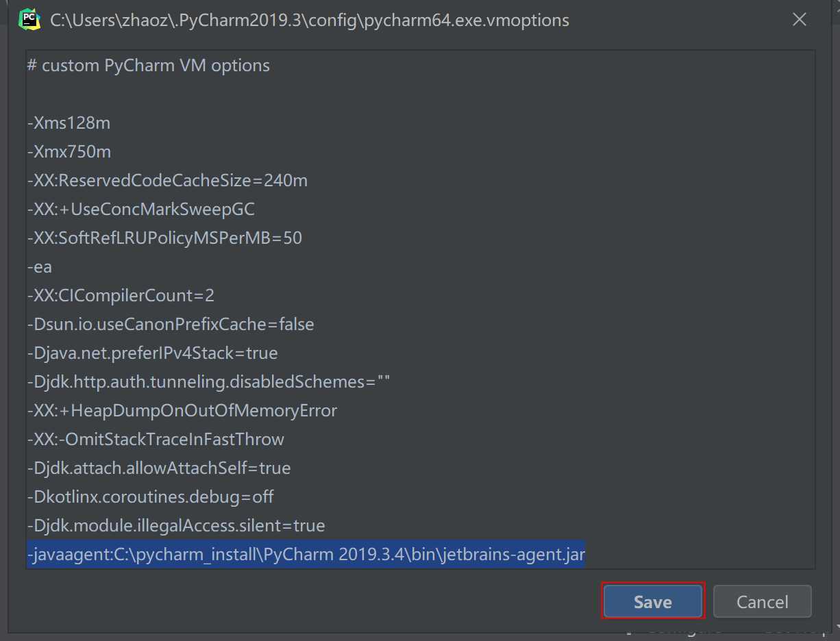
Task: Click the useCanonPrefixCache=false line
Action: pos(171,325)
